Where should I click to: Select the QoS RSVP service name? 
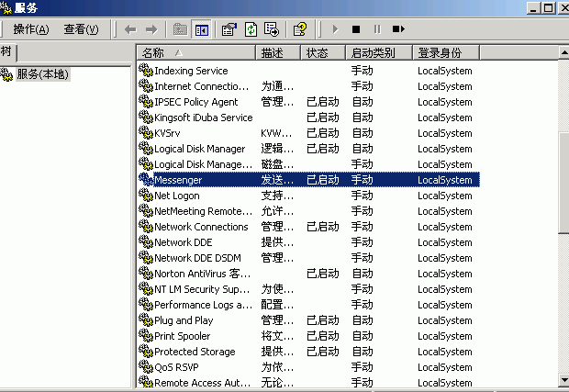(x=177, y=367)
